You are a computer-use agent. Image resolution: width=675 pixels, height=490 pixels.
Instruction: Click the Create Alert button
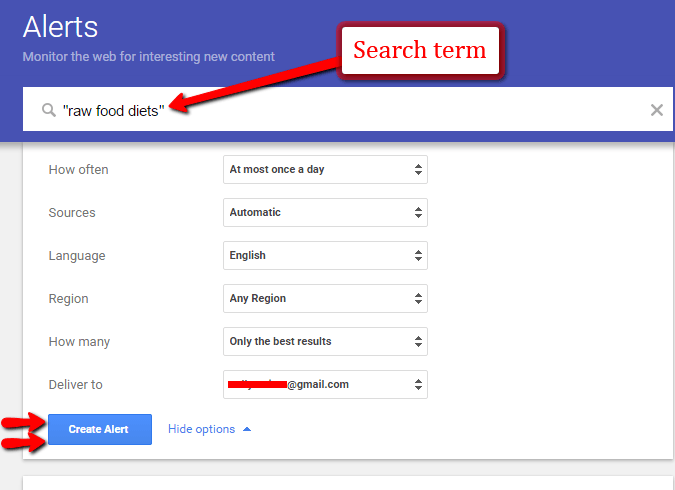(x=100, y=429)
